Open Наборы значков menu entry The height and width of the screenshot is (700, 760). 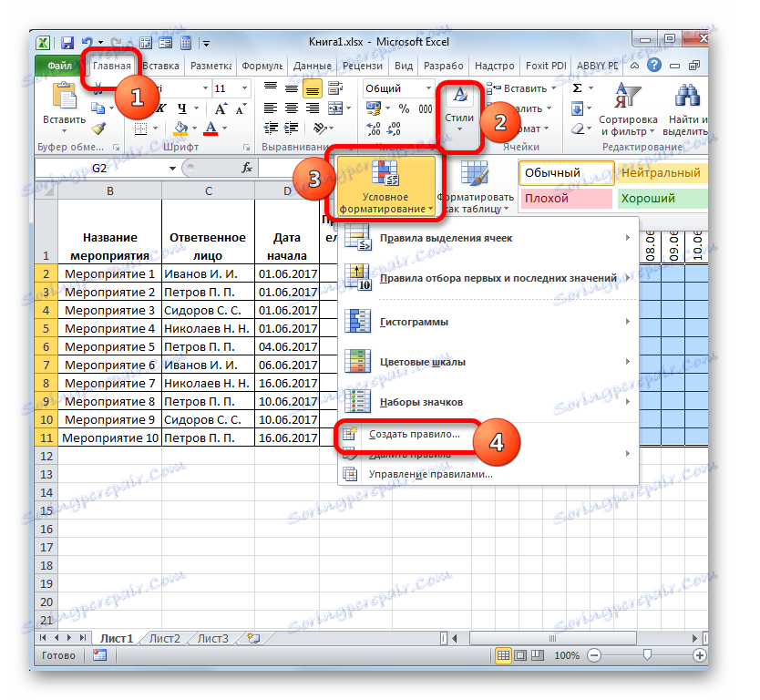[x=488, y=402]
